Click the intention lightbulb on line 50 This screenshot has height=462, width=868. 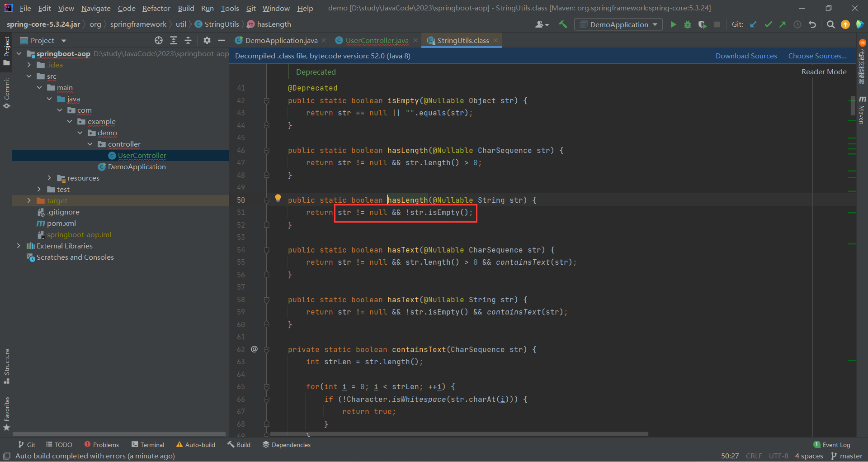pyautogui.click(x=278, y=198)
